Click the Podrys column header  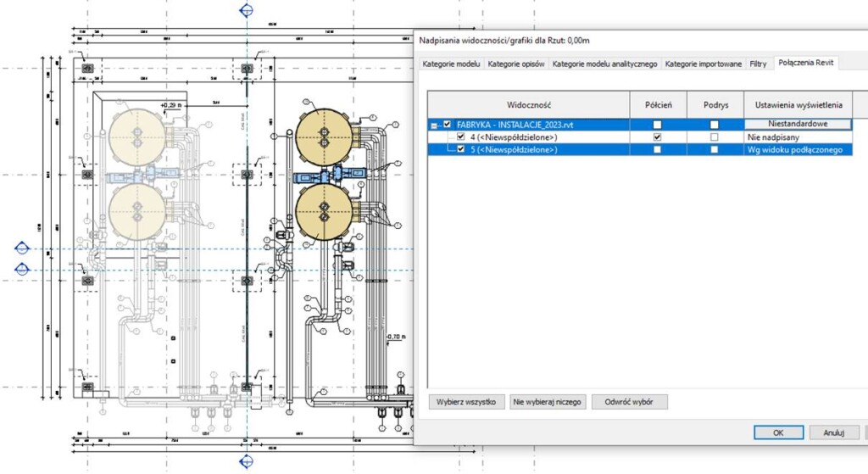pos(715,104)
